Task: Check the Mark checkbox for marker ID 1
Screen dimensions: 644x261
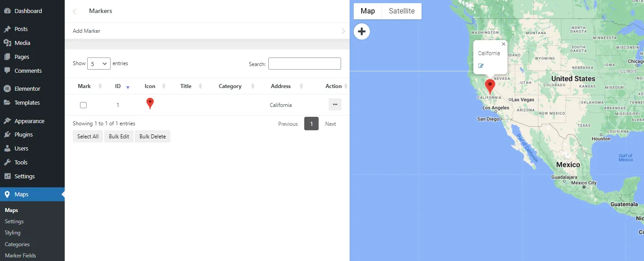Action: click(x=83, y=104)
